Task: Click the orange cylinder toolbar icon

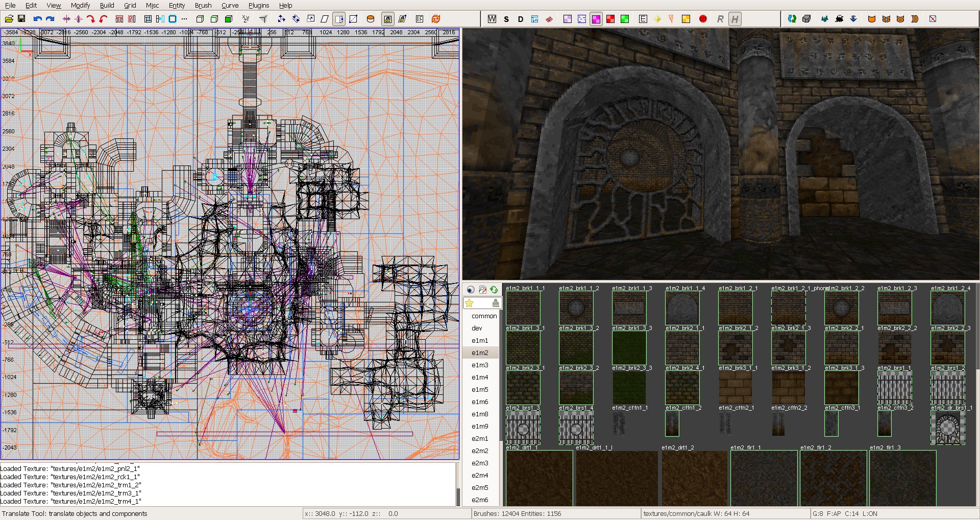Action: coord(371,19)
